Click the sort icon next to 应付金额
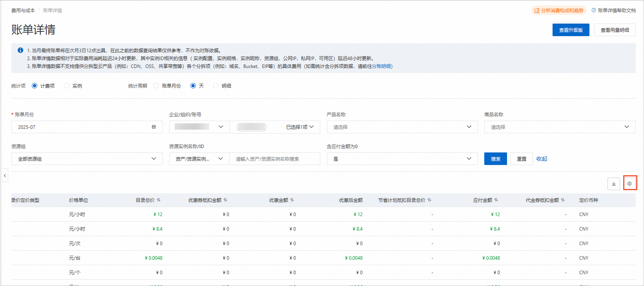Screen dimensions: 644x286 pyautogui.click(x=496, y=200)
